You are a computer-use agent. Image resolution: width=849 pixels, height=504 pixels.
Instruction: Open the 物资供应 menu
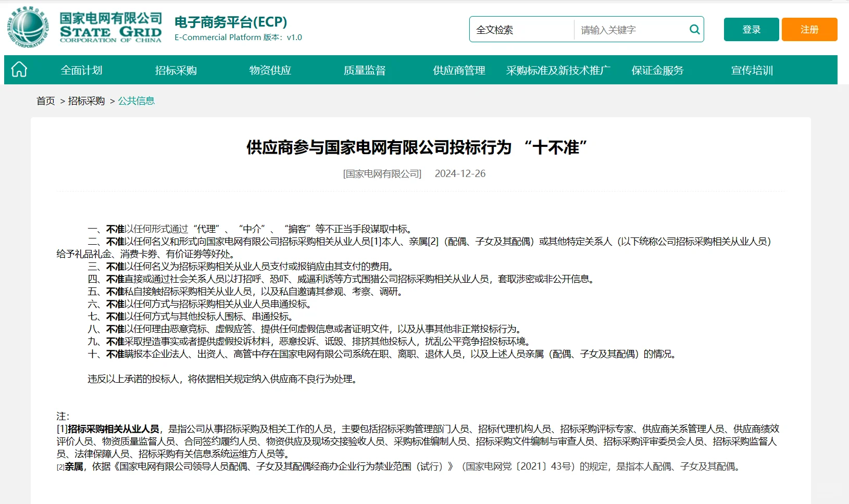(270, 70)
